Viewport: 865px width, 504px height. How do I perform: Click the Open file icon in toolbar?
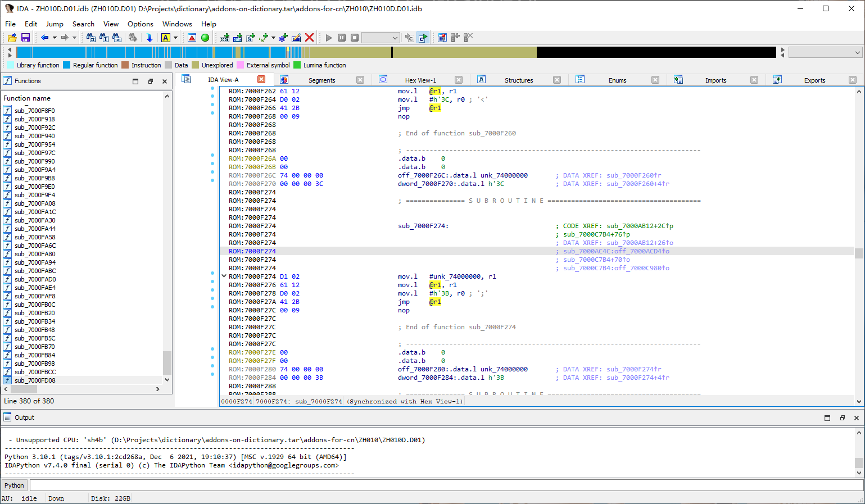12,38
